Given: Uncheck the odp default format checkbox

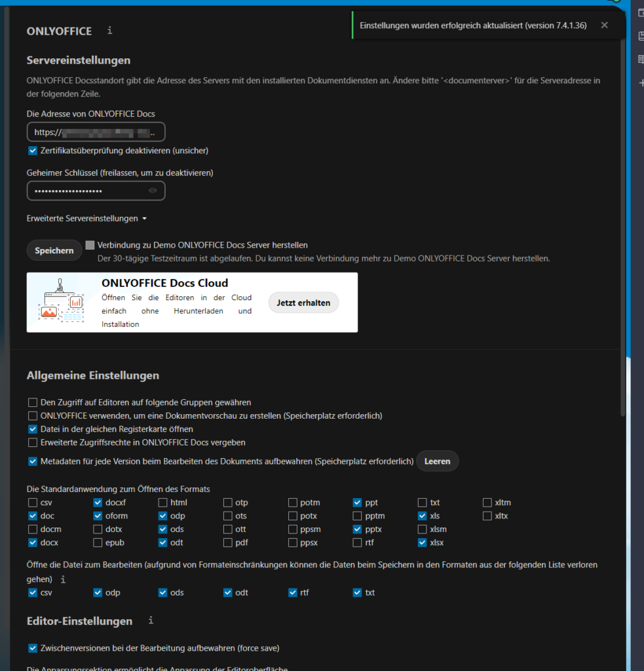Looking at the screenshot, I should tap(162, 516).
